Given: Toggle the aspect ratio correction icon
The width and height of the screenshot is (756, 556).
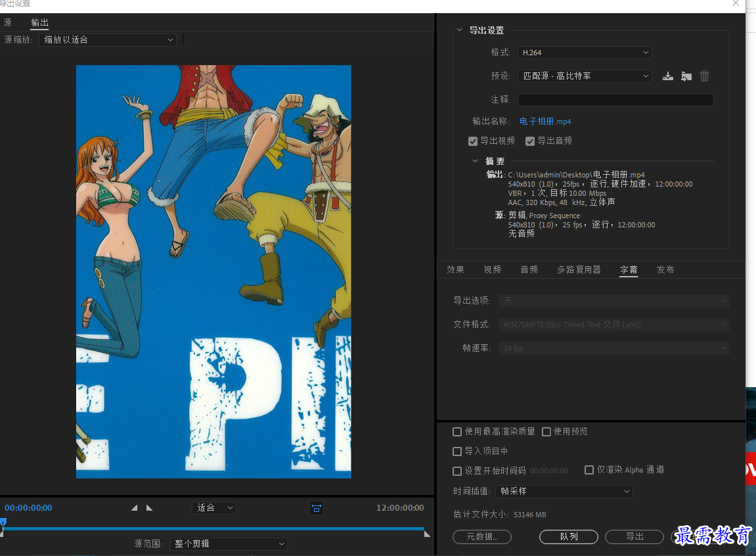Looking at the screenshot, I should coord(317,508).
